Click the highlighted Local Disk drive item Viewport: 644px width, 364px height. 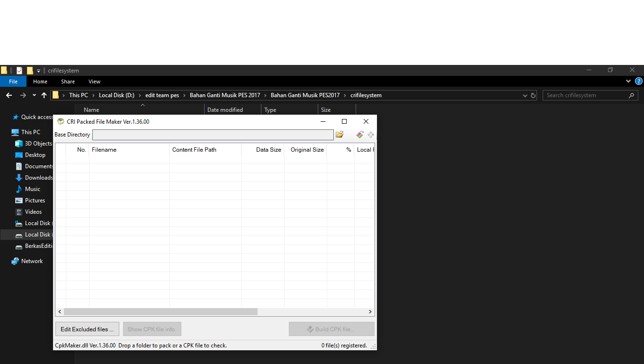pyautogui.click(x=27, y=235)
